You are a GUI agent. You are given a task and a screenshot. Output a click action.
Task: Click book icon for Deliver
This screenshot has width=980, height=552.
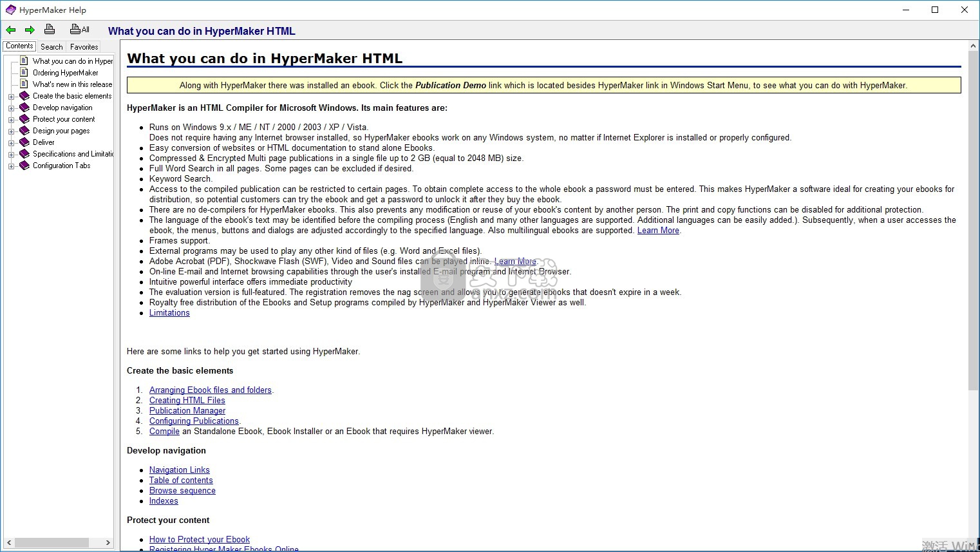pyautogui.click(x=24, y=142)
